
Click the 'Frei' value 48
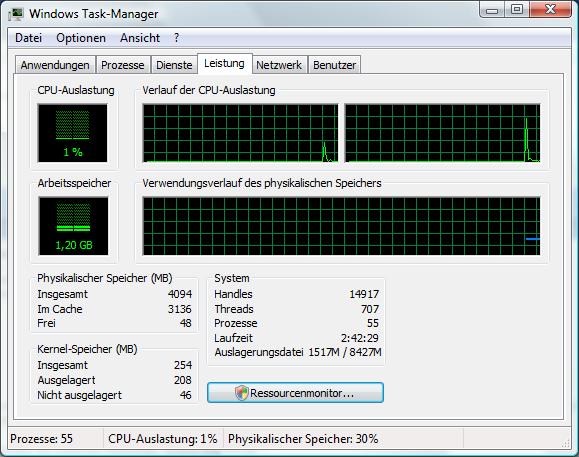(x=186, y=323)
